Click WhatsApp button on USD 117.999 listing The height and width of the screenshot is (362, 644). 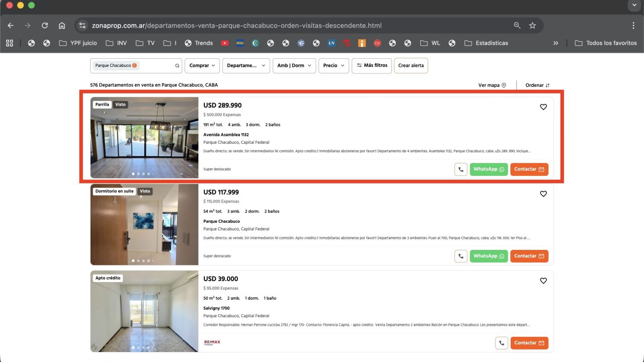pyautogui.click(x=489, y=256)
